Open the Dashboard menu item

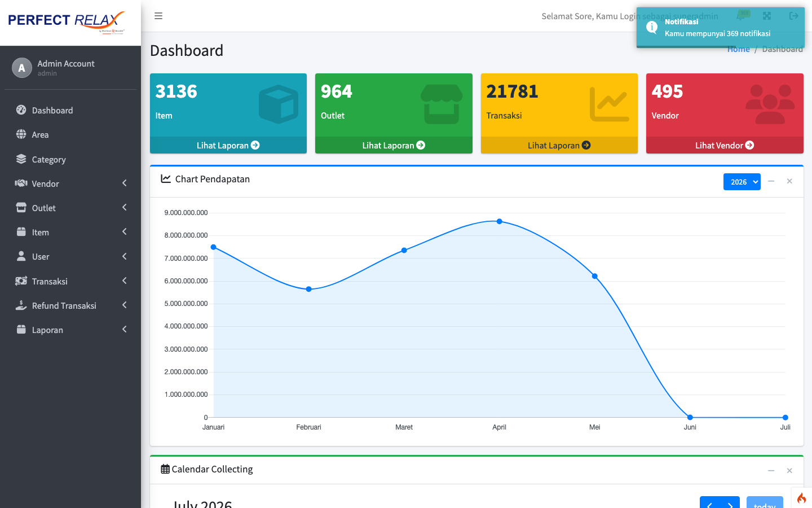coord(70,110)
